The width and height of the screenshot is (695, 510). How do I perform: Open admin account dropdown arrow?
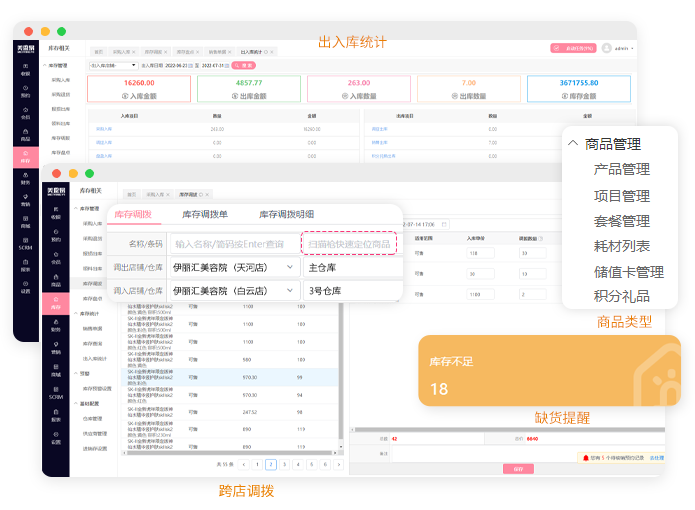(632, 48)
